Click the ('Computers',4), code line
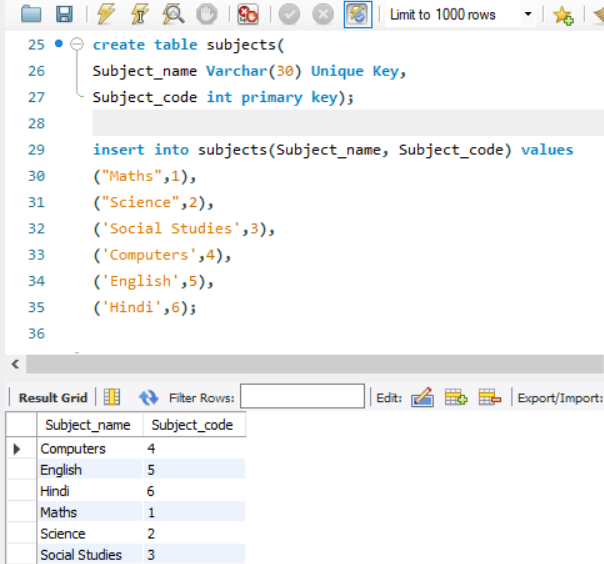The height and width of the screenshot is (564, 604). click(162, 255)
